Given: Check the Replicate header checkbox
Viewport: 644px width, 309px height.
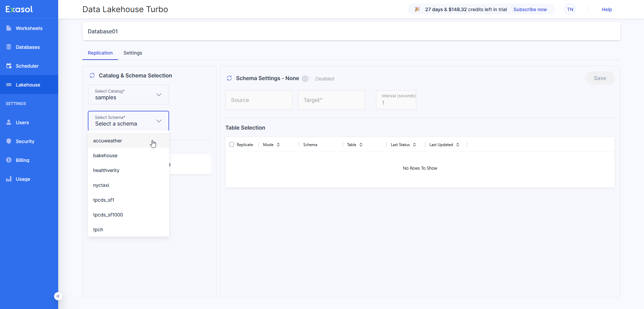Looking at the screenshot, I should tap(232, 144).
